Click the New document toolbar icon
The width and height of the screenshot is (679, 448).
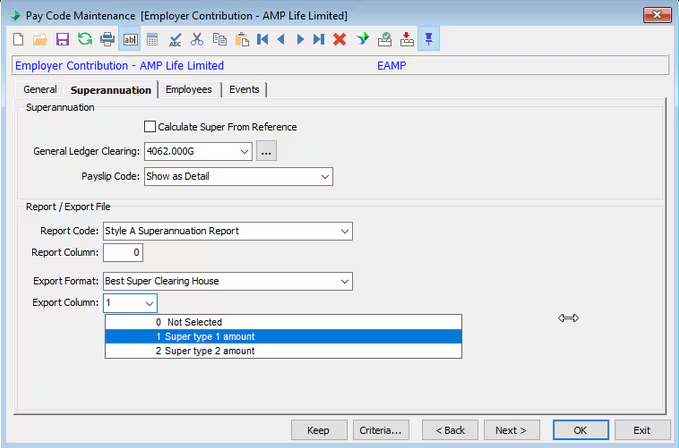click(x=18, y=39)
